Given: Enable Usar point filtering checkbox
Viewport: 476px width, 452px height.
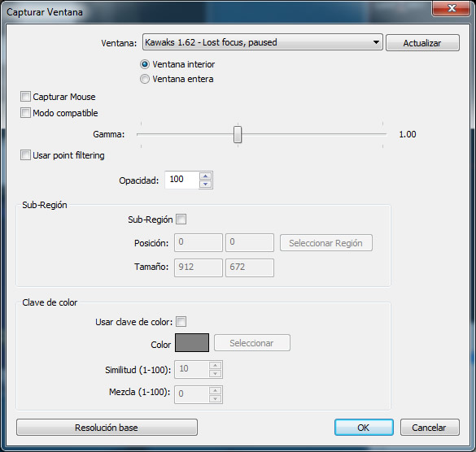Looking at the screenshot, I should (x=25, y=155).
